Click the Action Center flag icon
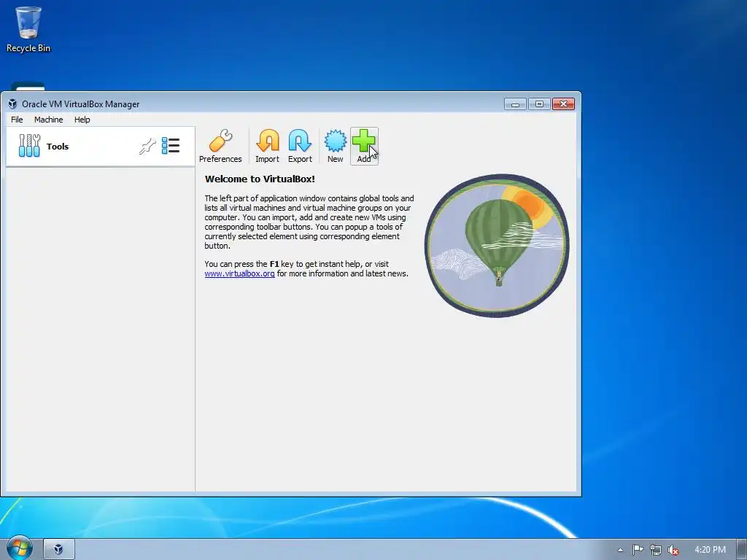 click(638, 550)
